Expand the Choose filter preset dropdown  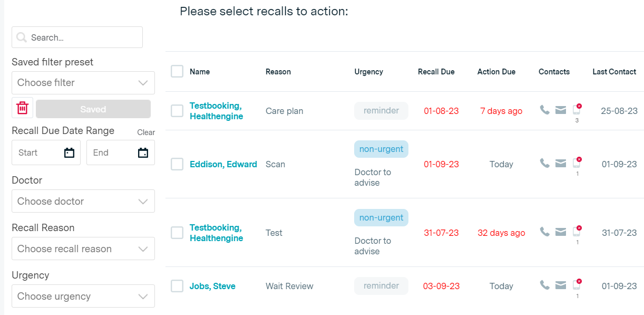pos(83,83)
